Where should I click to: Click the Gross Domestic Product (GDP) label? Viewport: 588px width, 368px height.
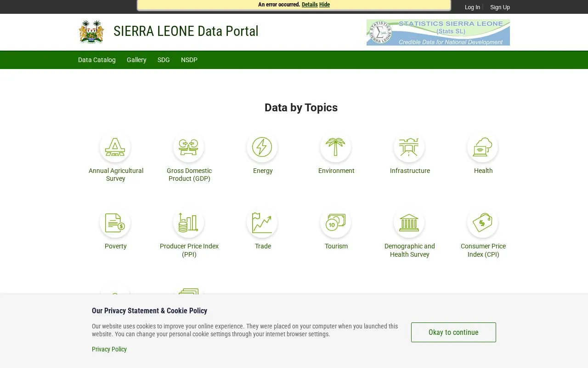click(x=189, y=174)
